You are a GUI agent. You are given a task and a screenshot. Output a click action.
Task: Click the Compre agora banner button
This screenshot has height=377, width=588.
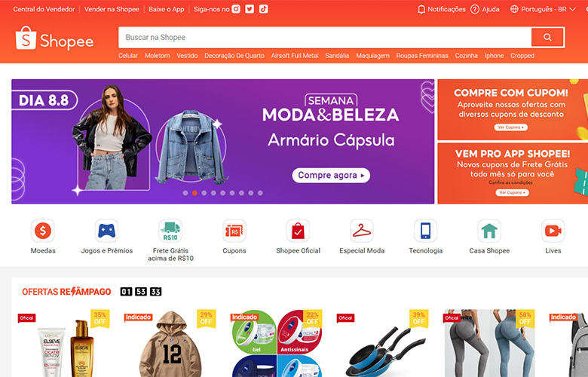[x=331, y=175]
